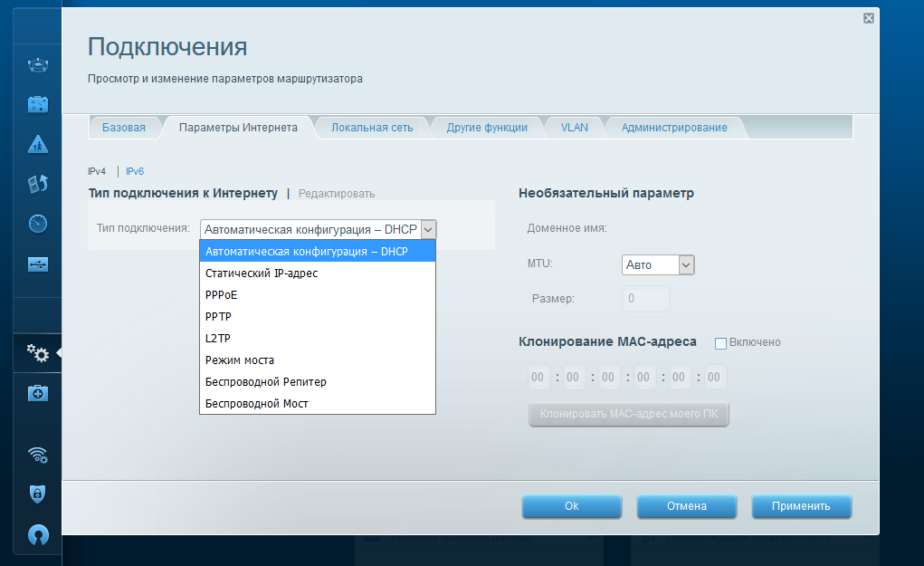Open the Администрирование tab

tap(674, 128)
